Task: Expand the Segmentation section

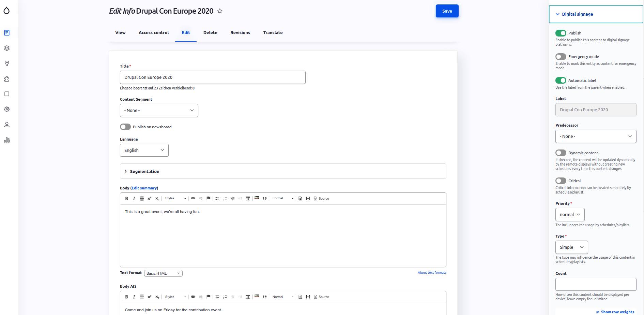Action: pos(144,171)
